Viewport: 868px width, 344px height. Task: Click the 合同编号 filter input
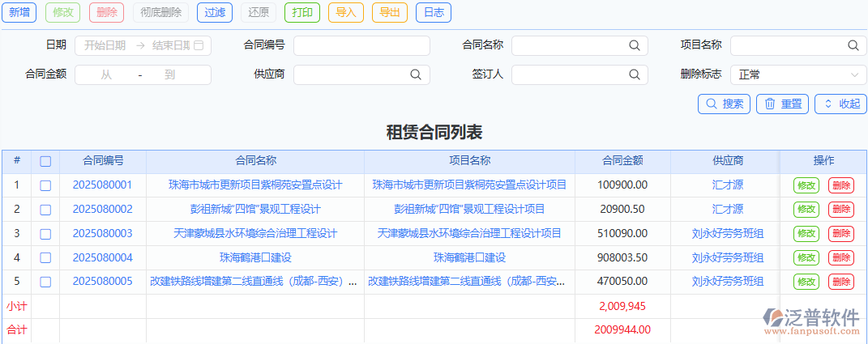(x=361, y=45)
